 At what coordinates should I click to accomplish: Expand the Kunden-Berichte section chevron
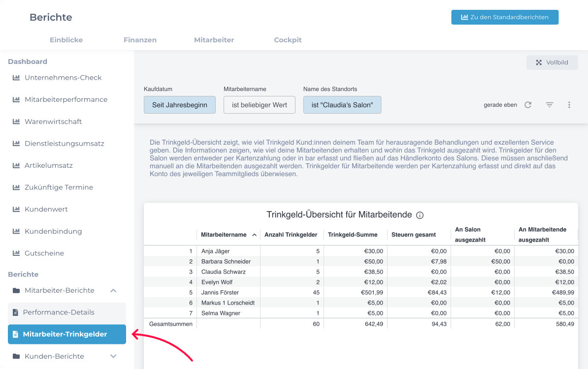pyautogui.click(x=113, y=356)
